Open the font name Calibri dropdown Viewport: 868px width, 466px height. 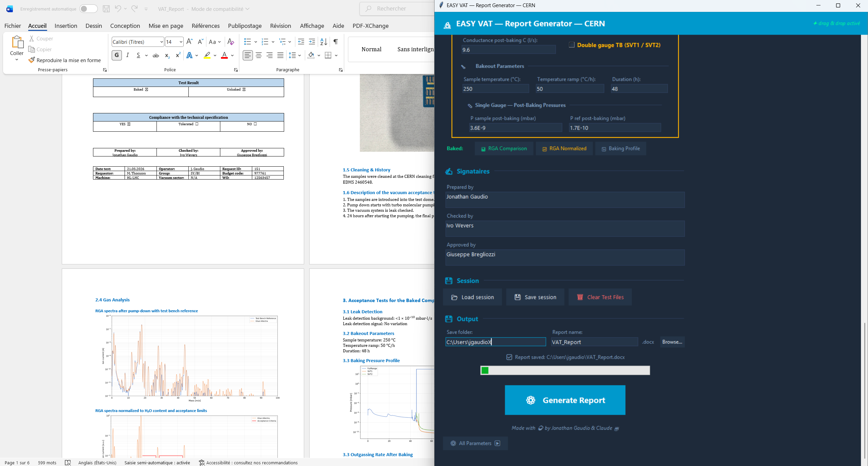[162, 42]
